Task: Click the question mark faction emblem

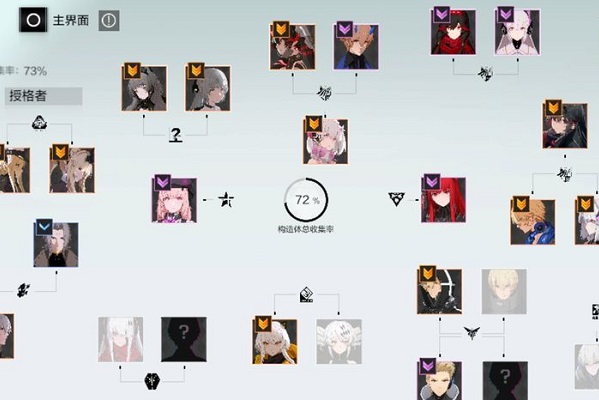Action: pyautogui.click(x=175, y=135)
